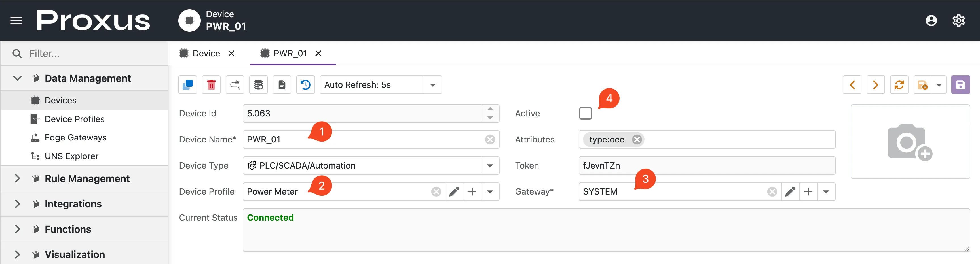980x264 pixels.
Task: Click the orange refresh arrows icon
Action: pos(899,85)
